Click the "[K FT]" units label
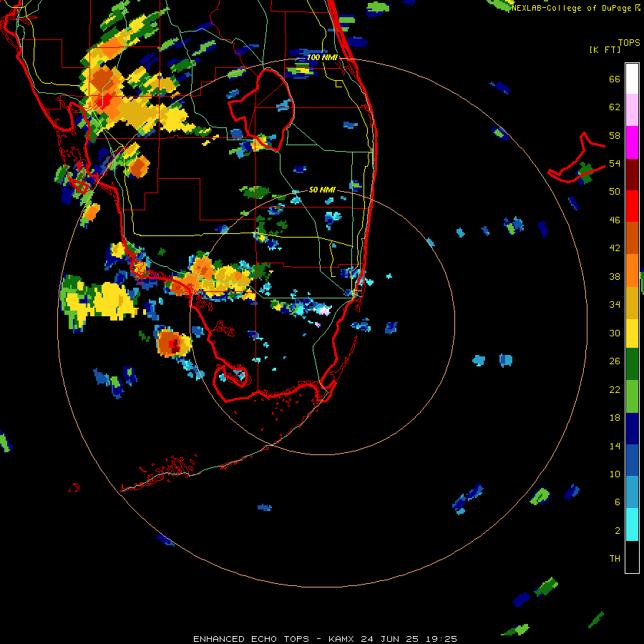Viewport: 644px width, 644px height. 605,49
